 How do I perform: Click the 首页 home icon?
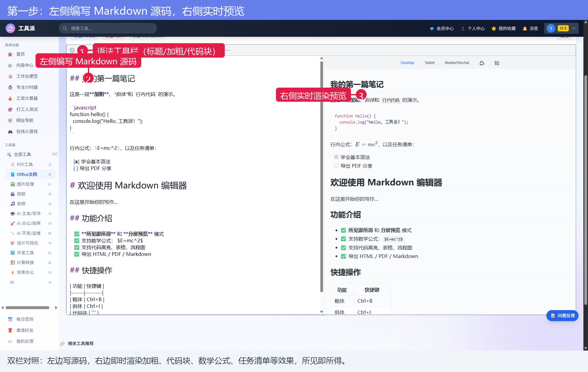[10, 54]
